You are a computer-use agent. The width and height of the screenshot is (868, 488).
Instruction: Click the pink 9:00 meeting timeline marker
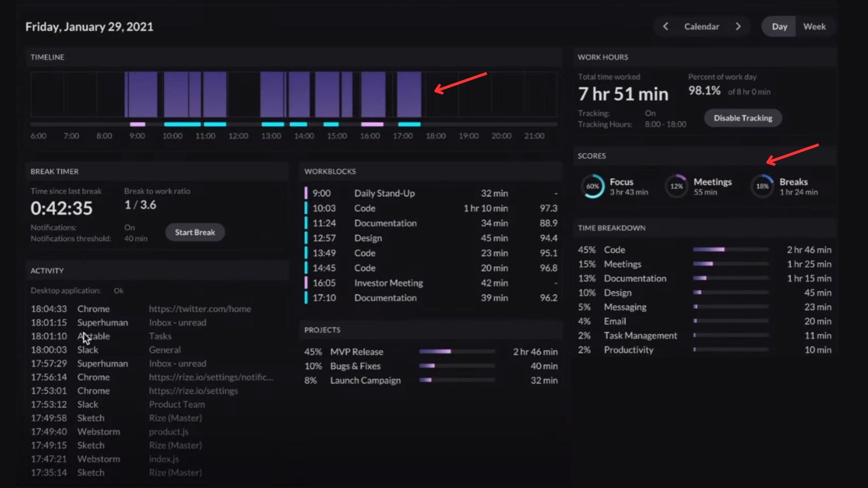point(137,124)
